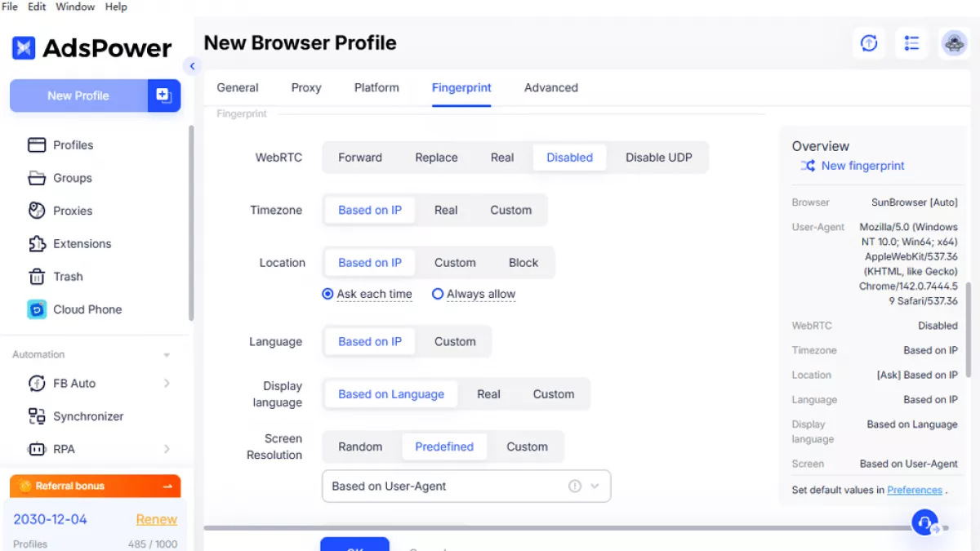980x551 pixels.
Task: Select the Always allow radio button
Action: coord(438,294)
